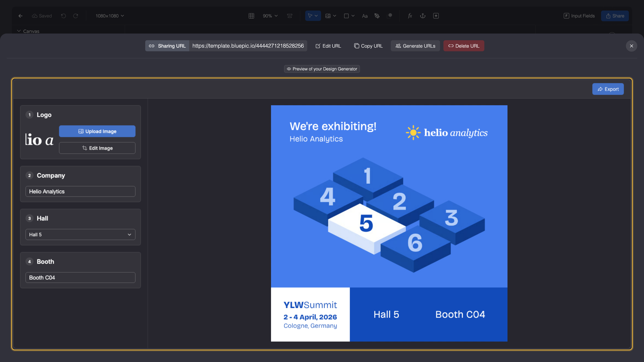Click the Company input field
Viewport: 644px width, 362px height.
(x=80, y=191)
